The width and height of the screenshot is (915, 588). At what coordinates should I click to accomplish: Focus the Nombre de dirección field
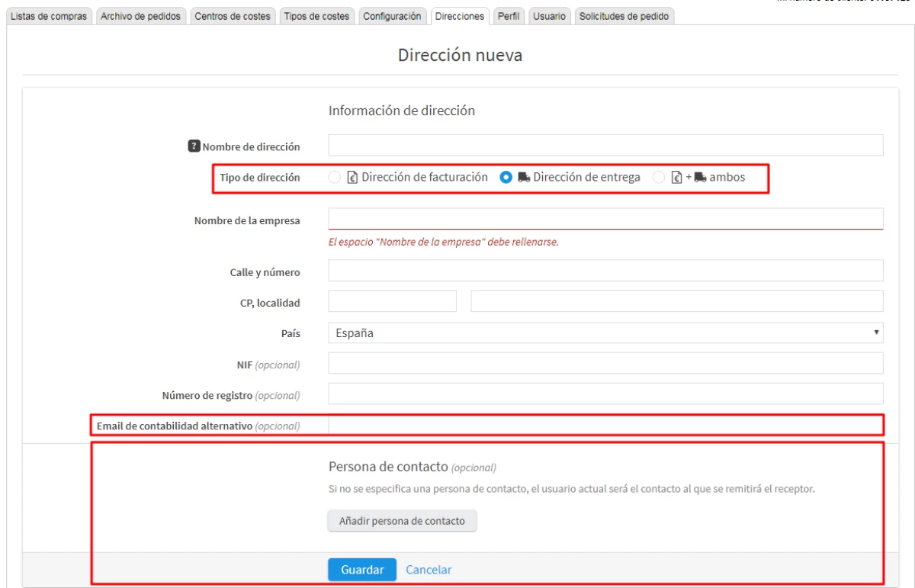(x=605, y=146)
